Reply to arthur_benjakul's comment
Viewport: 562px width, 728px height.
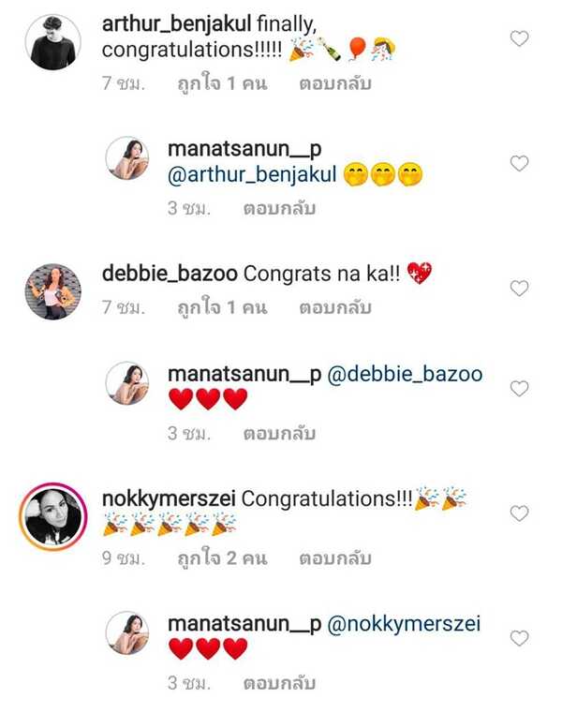pyautogui.click(x=335, y=84)
